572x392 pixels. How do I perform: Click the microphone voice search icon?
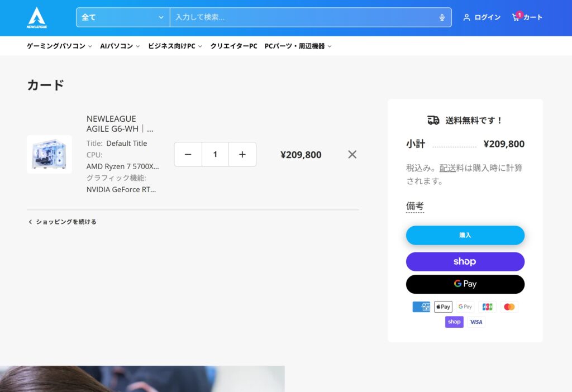[x=442, y=17]
